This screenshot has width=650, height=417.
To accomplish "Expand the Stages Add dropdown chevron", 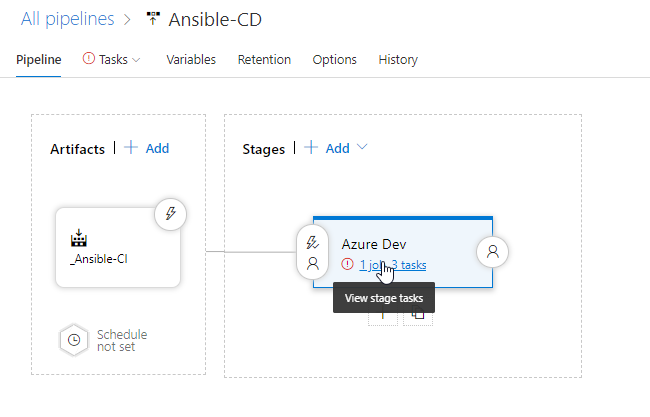I will tap(362, 147).
